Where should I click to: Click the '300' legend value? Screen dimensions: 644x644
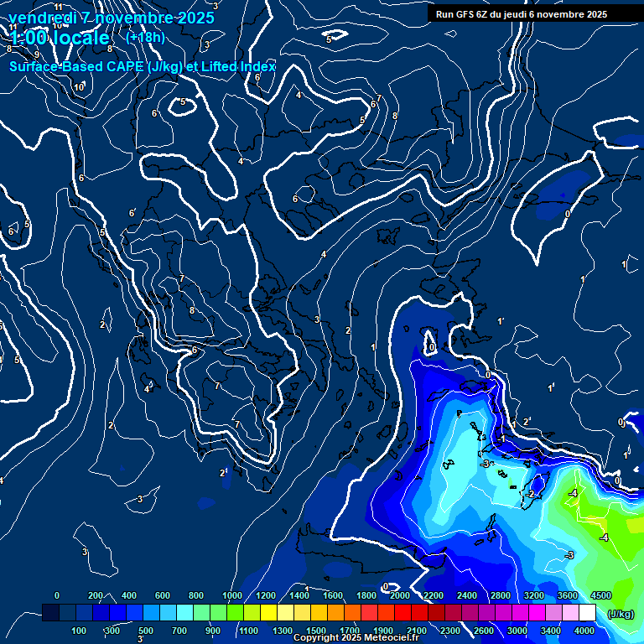[112, 631]
